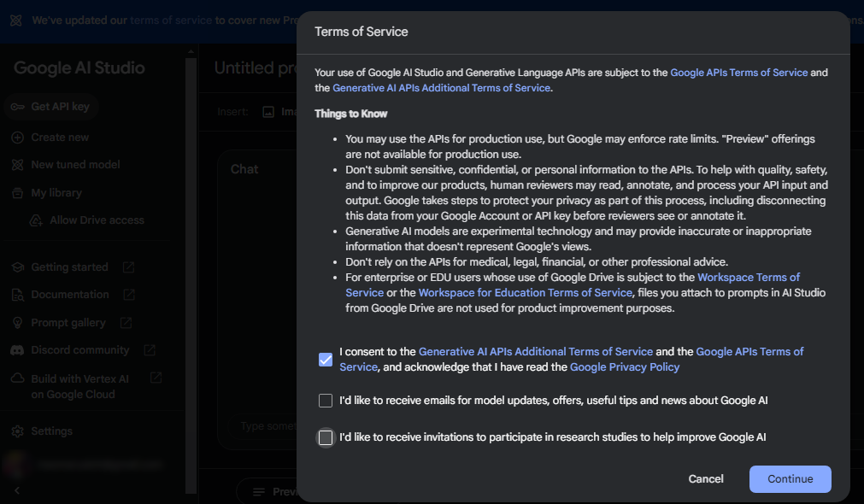This screenshot has height=504, width=864.
Task: Check the receive emails for model updates box
Action: click(326, 401)
